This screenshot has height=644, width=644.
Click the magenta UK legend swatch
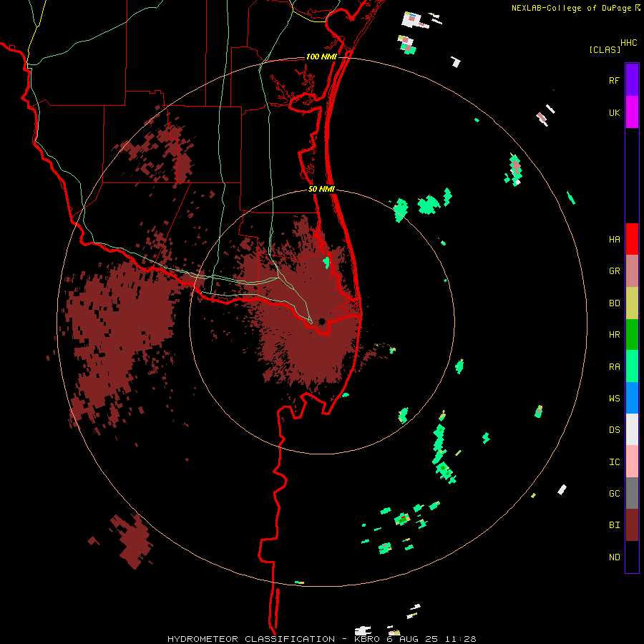point(632,112)
